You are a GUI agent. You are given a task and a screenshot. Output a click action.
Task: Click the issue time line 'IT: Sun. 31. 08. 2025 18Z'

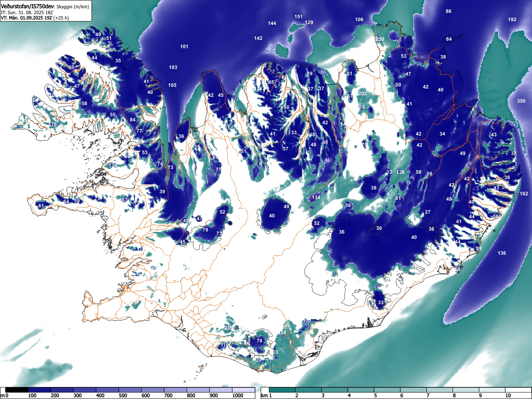pos(27,13)
